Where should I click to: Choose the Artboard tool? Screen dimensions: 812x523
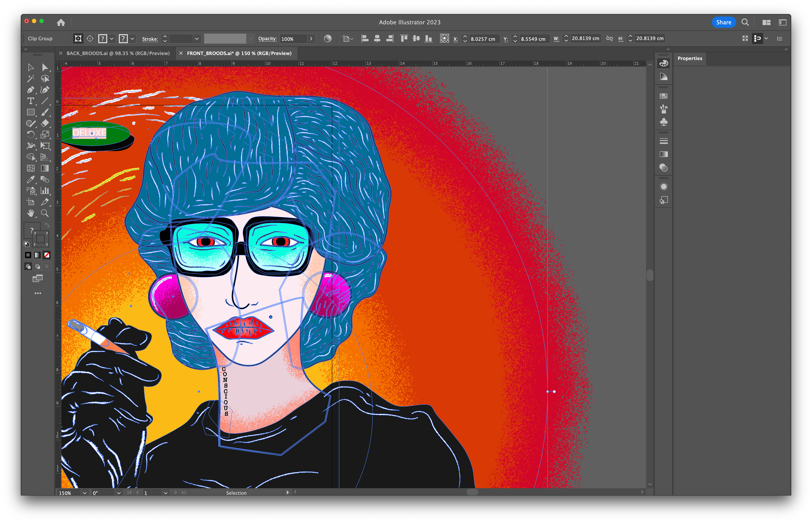pyautogui.click(x=31, y=202)
